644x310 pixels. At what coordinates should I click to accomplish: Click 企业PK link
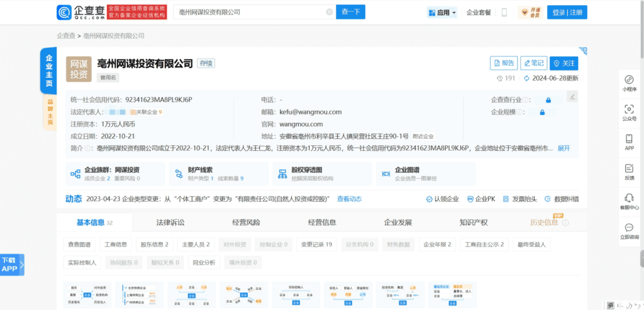482,199
